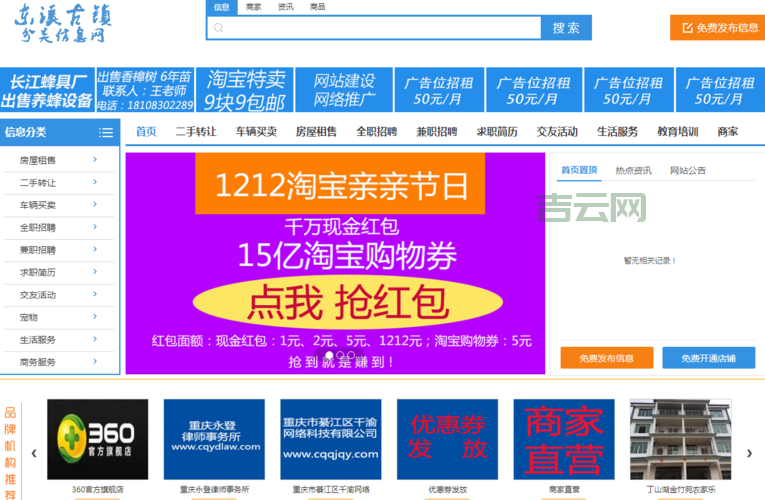Click 免费发布信息 button under the tabs panel

(x=606, y=358)
